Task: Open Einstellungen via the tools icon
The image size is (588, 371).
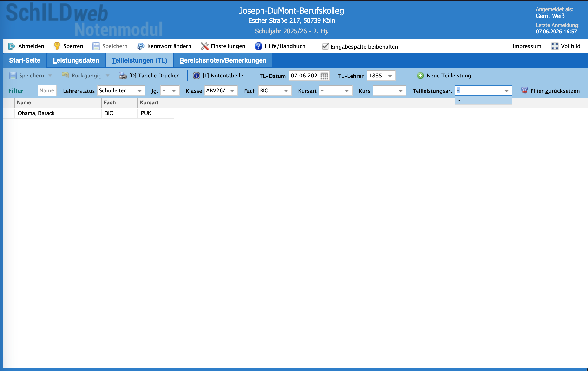Action: tap(204, 46)
